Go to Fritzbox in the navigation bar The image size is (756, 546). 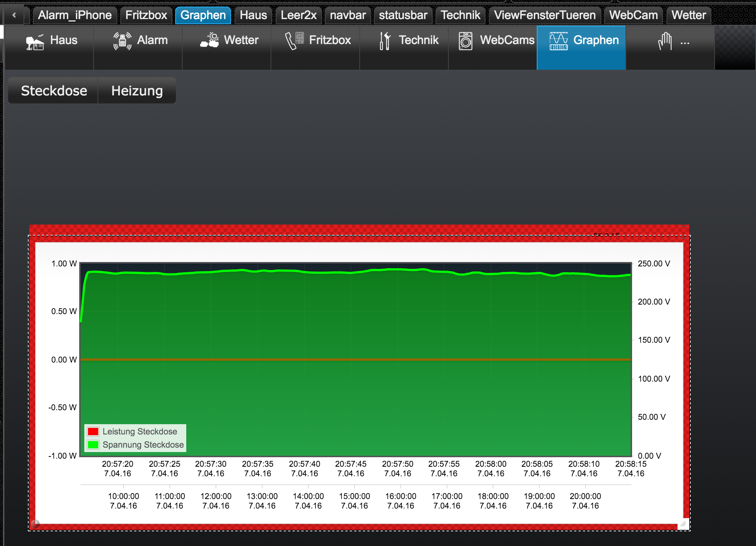click(316, 47)
